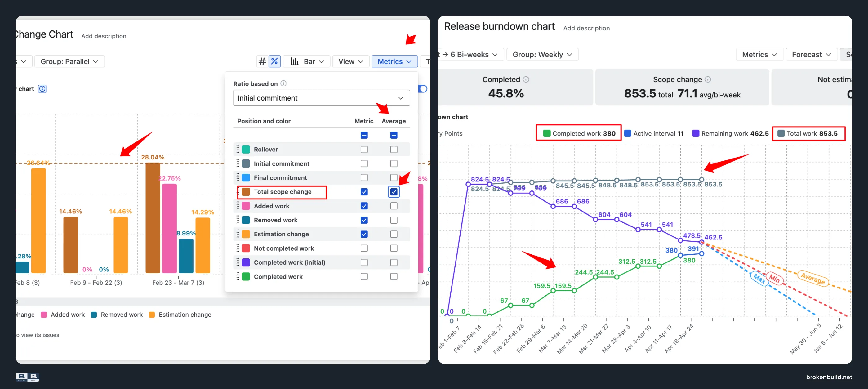868x389 pixels.
Task: Click the Average forecast label
Action: 813,278
